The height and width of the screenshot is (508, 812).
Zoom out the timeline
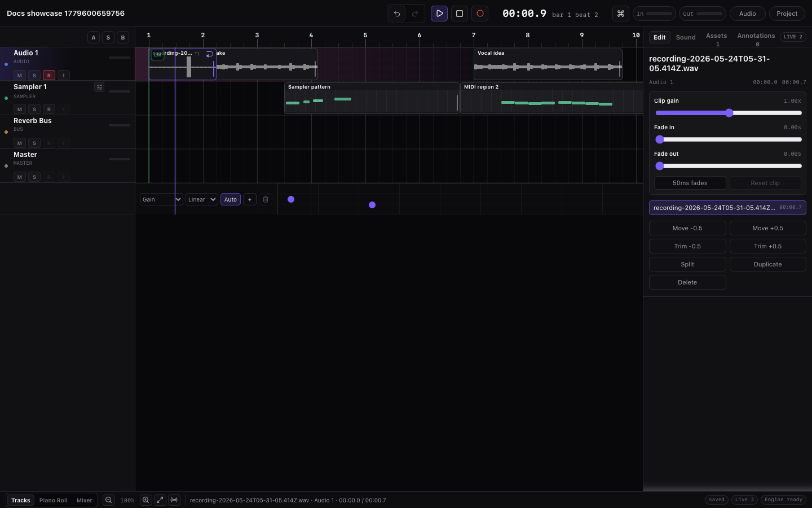[109, 500]
